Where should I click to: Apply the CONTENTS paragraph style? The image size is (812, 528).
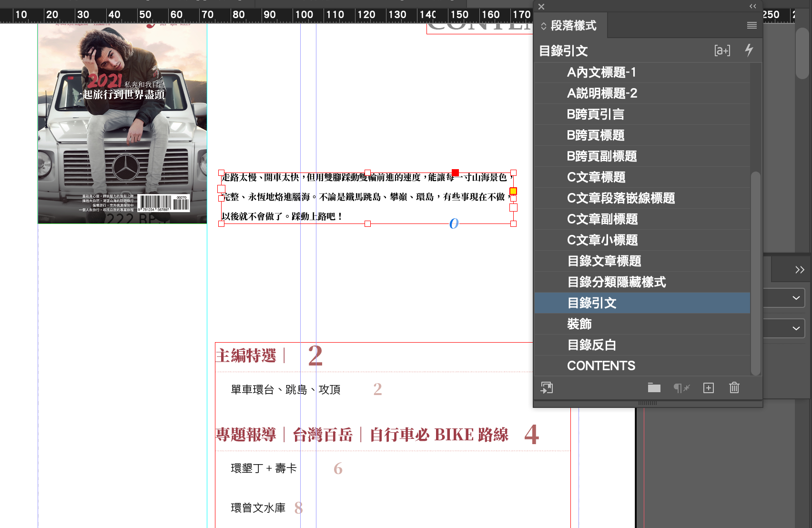(601, 366)
